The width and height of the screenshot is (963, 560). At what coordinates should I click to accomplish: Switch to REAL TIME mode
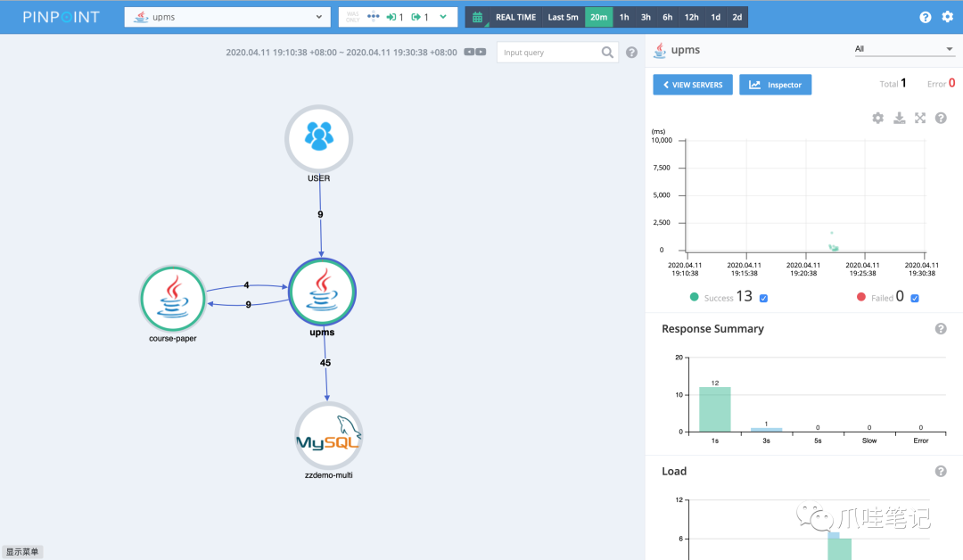(x=515, y=17)
